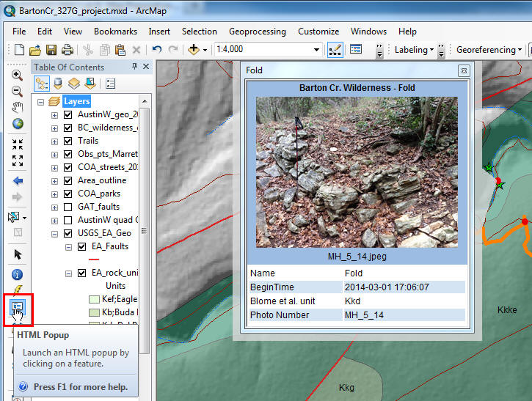Pin the Table Of Contents panel

(135, 67)
